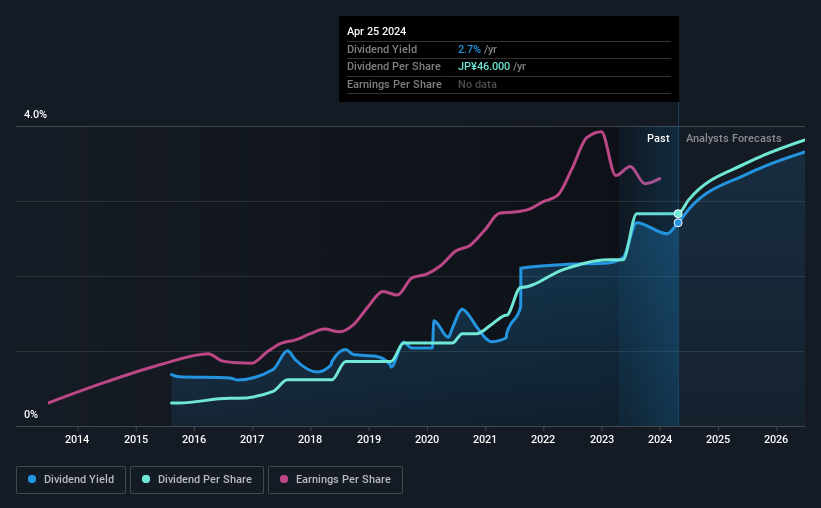Click the teal Dividend Per Share legend dot

(146, 479)
